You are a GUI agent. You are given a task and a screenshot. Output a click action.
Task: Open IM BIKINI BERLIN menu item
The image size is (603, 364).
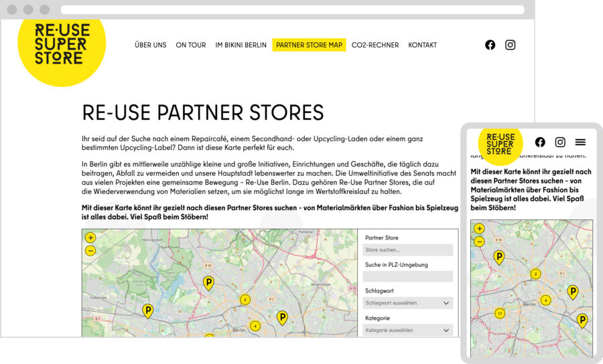[241, 45]
